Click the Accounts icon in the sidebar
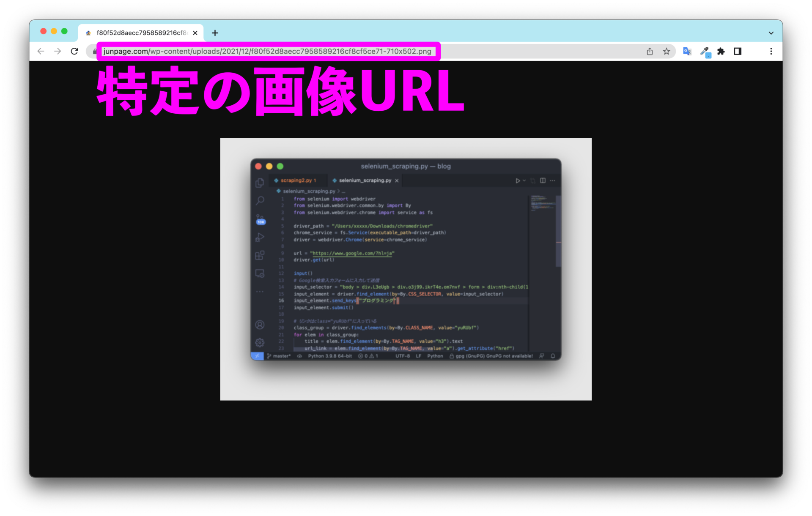This screenshot has height=516, width=812. point(259,325)
